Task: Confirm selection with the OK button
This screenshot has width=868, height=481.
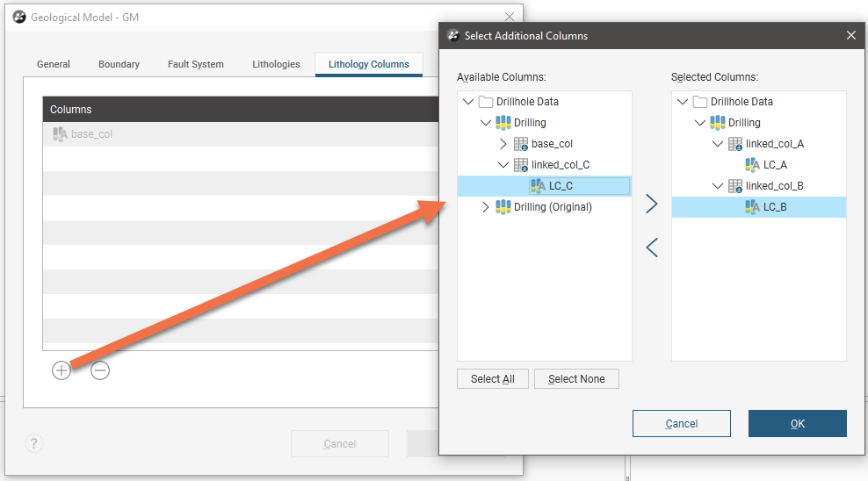Action: pyautogui.click(x=797, y=424)
